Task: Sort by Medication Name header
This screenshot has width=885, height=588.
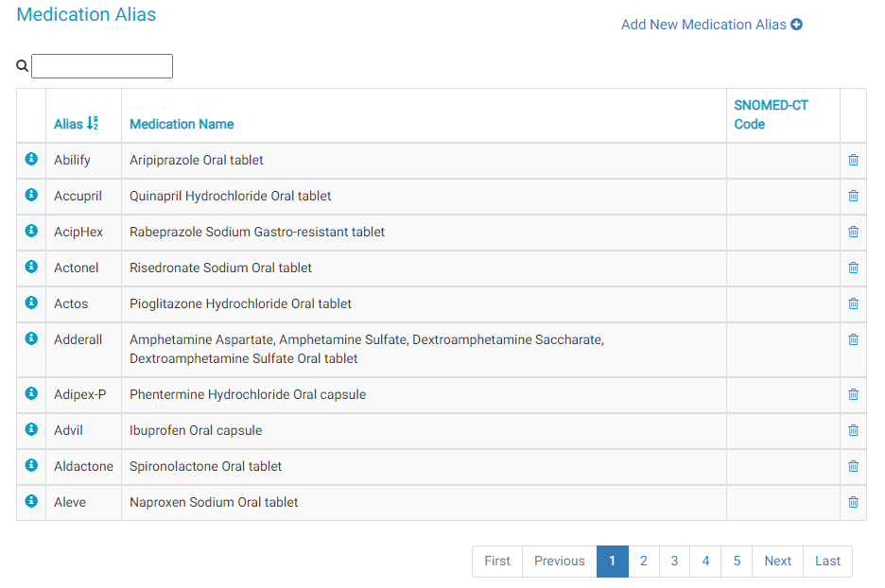Action: click(182, 124)
